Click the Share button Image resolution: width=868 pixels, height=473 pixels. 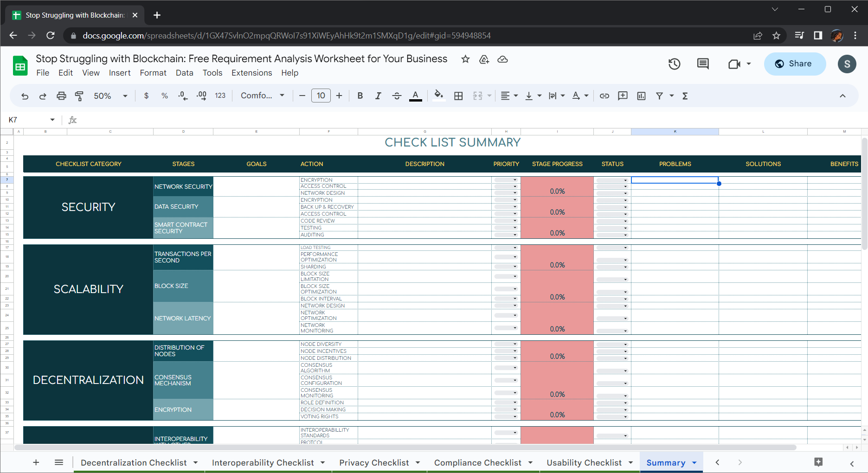click(x=795, y=64)
